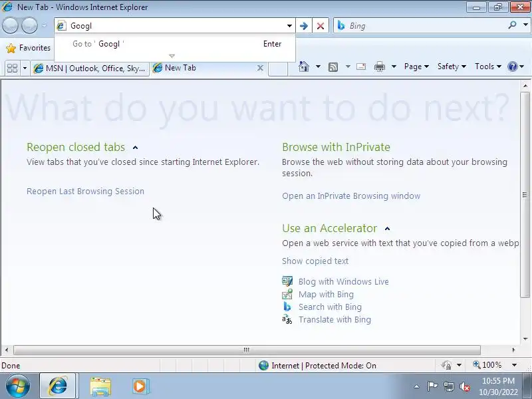Launch Windows Media Player from taskbar
Screen dimensions: 532x399
(140, 386)
